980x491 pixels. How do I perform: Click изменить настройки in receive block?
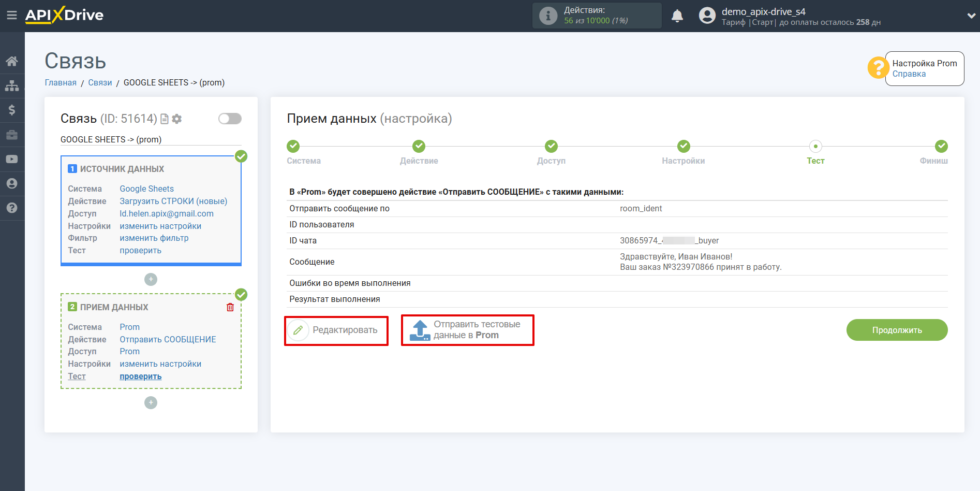pyautogui.click(x=160, y=364)
